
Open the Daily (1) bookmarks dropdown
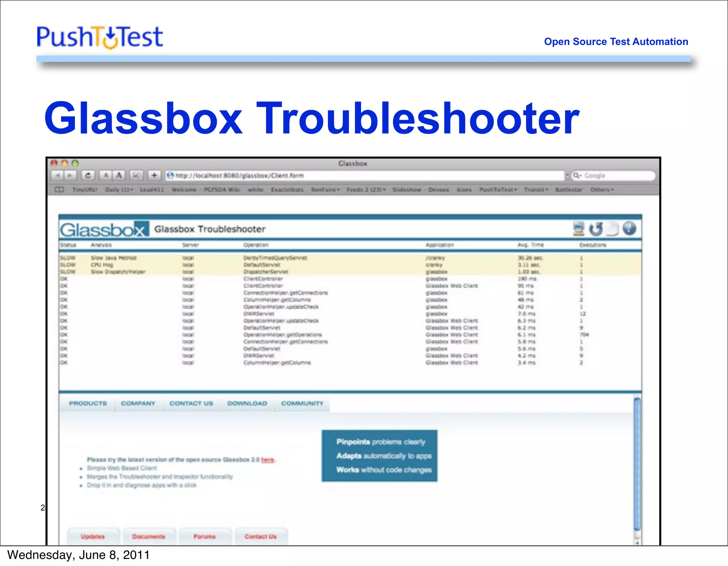click(x=119, y=190)
